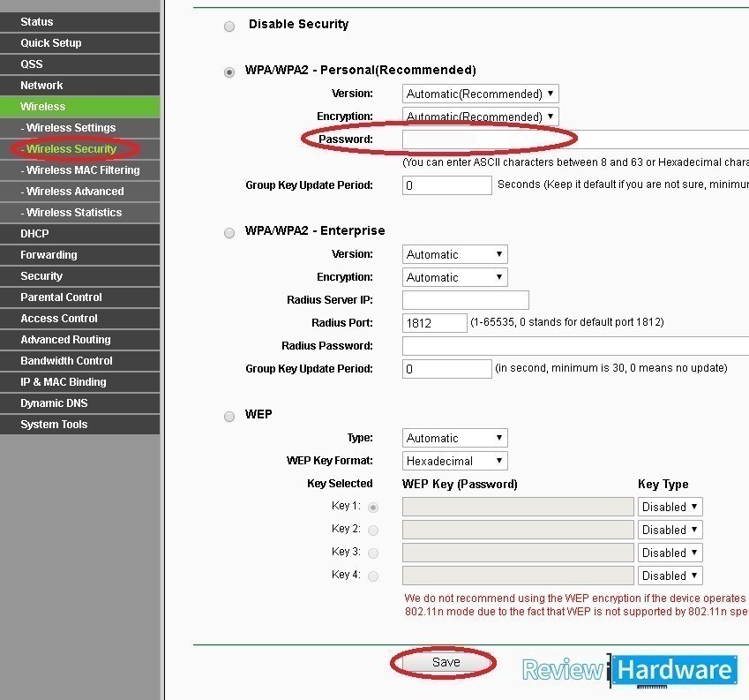Open the Status menu
Screen dimensions: 749x700
point(79,22)
